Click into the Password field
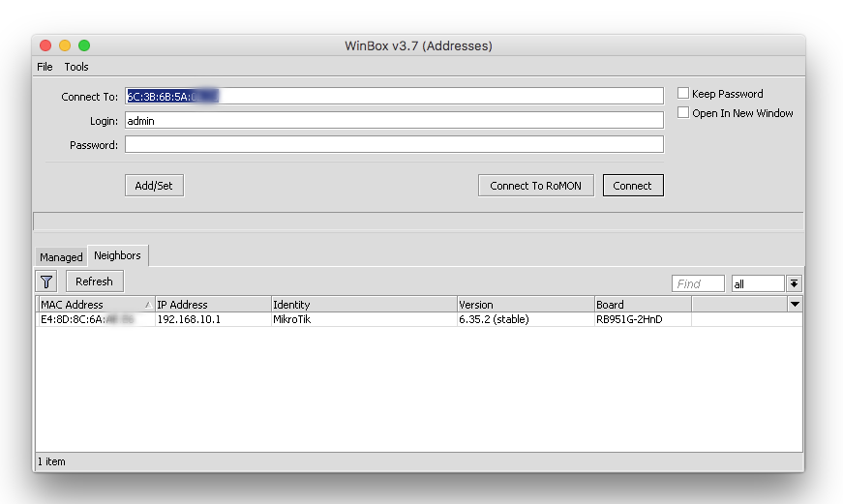This screenshot has width=843, height=504. tap(394, 144)
